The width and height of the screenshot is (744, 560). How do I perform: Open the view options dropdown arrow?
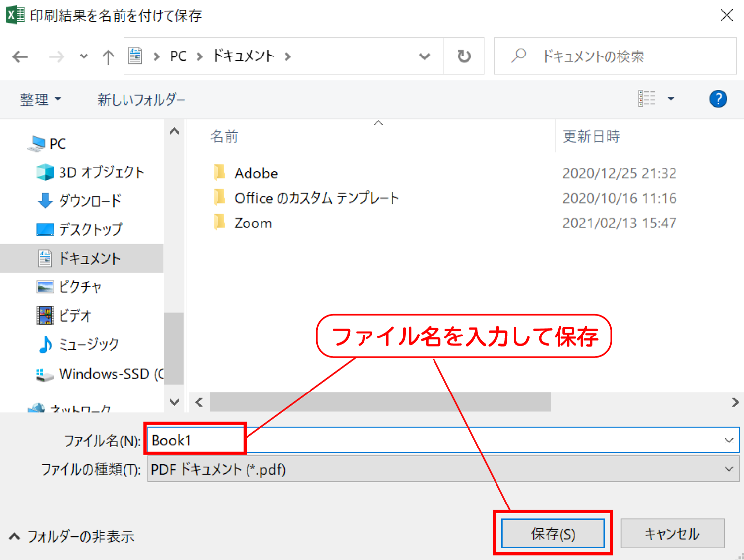pos(671,99)
